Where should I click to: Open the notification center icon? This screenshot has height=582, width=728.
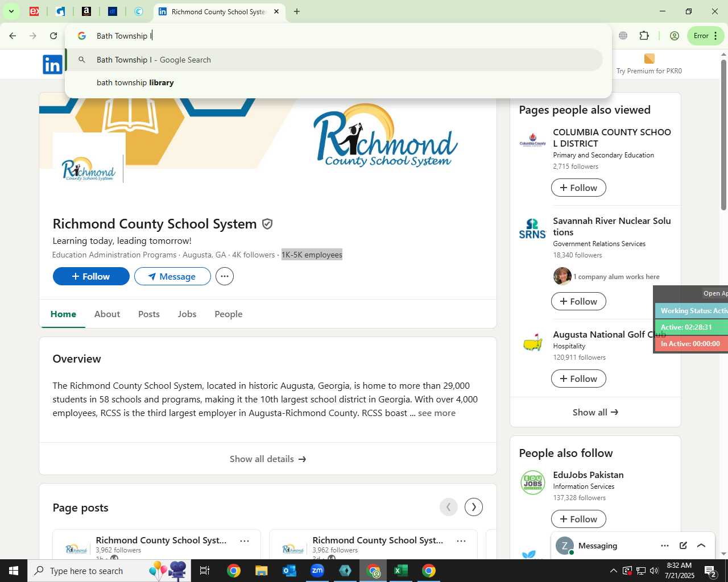tap(710, 571)
